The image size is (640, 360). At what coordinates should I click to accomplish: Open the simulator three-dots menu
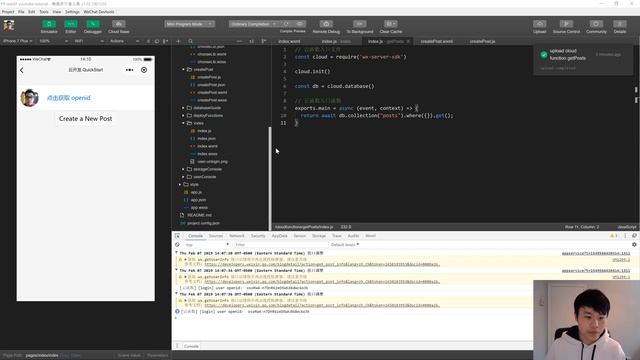pyautogui.click(x=129, y=70)
